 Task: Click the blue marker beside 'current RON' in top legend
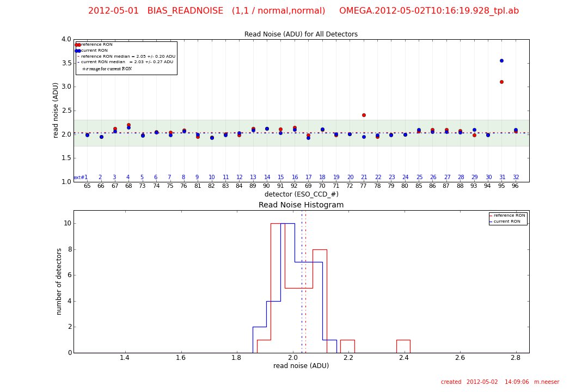(78, 51)
